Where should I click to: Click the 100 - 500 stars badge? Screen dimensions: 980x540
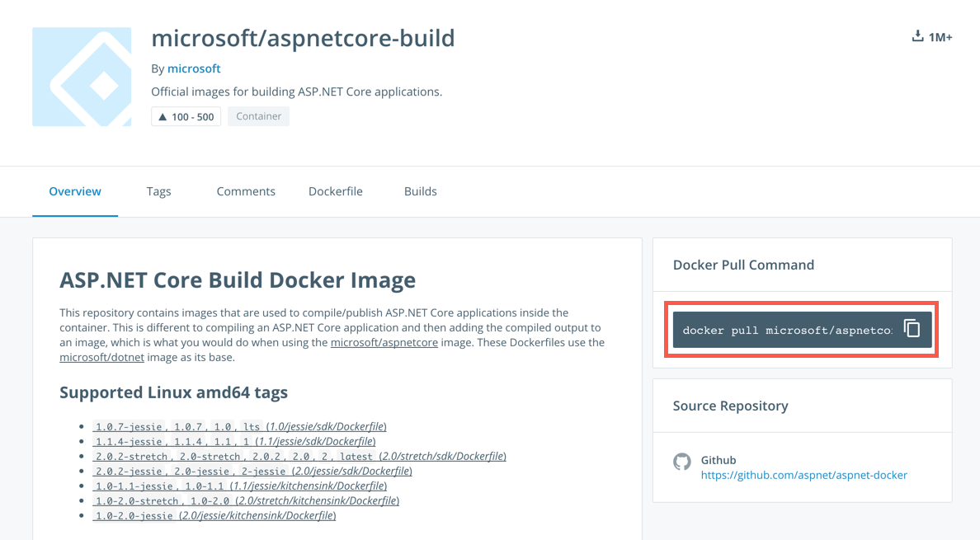pyautogui.click(x=186, y=117)
